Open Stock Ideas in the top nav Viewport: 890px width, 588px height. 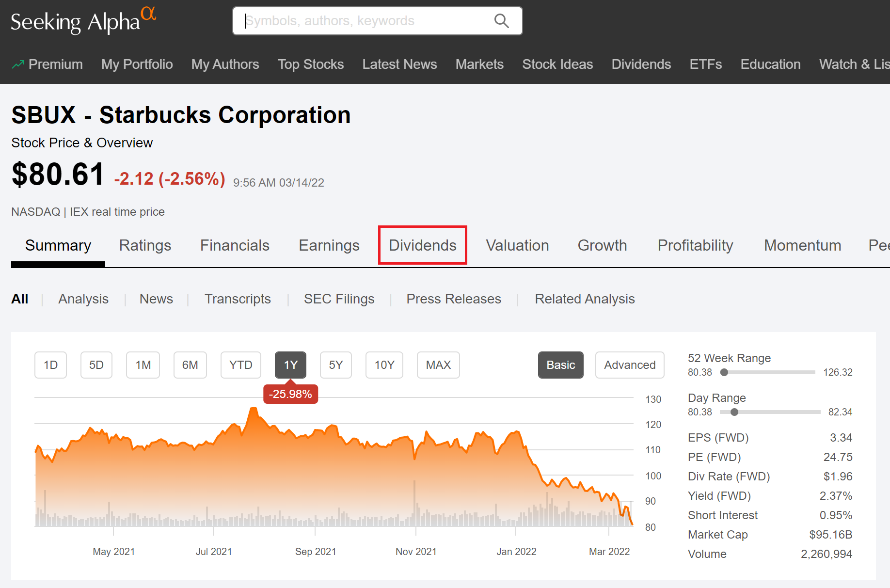(557, 64)
